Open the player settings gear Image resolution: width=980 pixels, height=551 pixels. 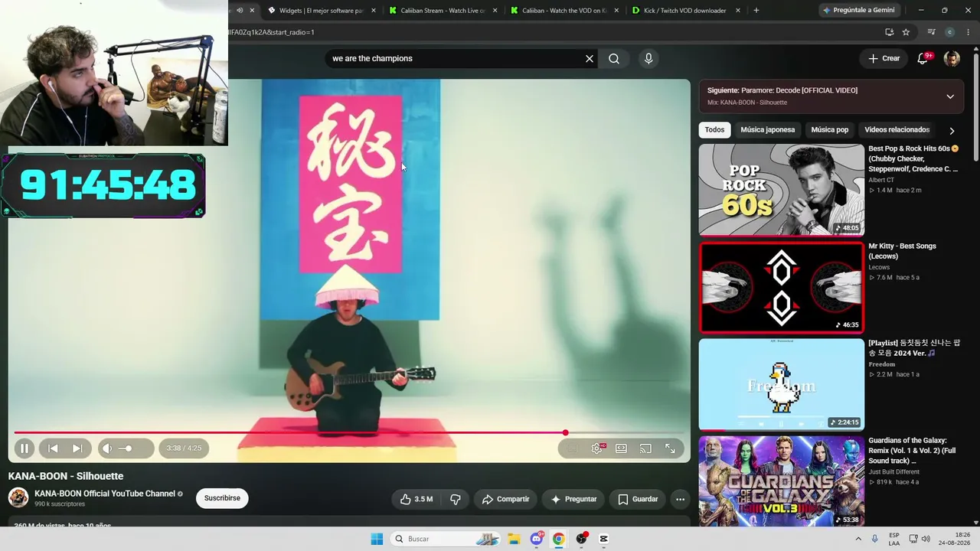pos(596,448)
